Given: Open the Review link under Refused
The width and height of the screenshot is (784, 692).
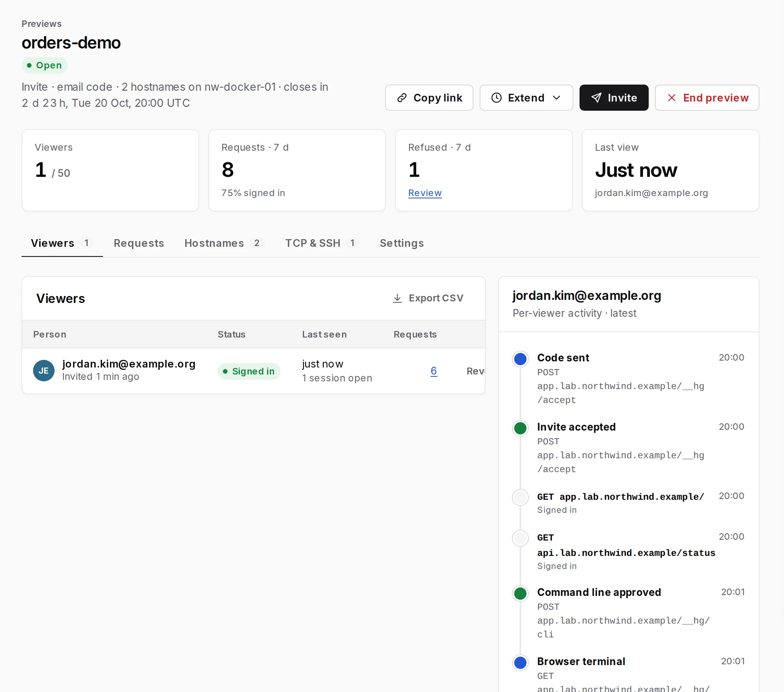Looking at the screenshot, I should (x=425, y=193).
